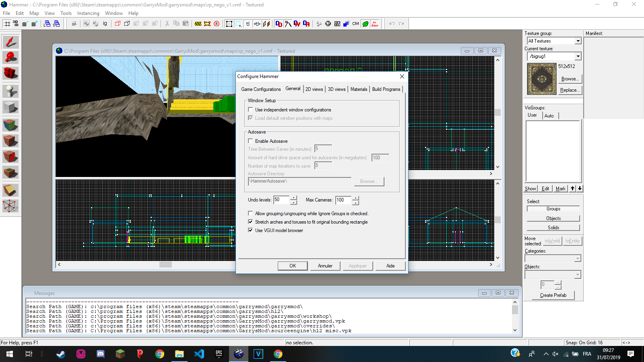
Task: Click the green Run Map icon
Action: tap(365, 24)
